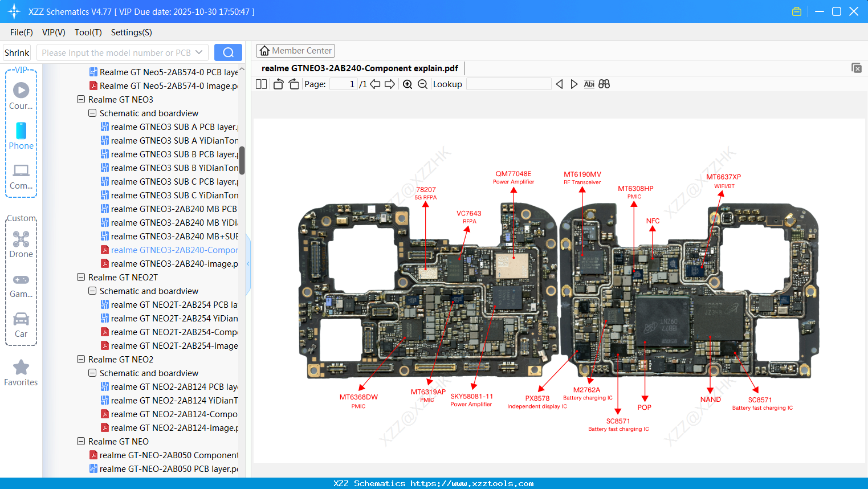The image size is (868, 489).
Task: Rotate the page clockwise
Action: click(294, 84)
